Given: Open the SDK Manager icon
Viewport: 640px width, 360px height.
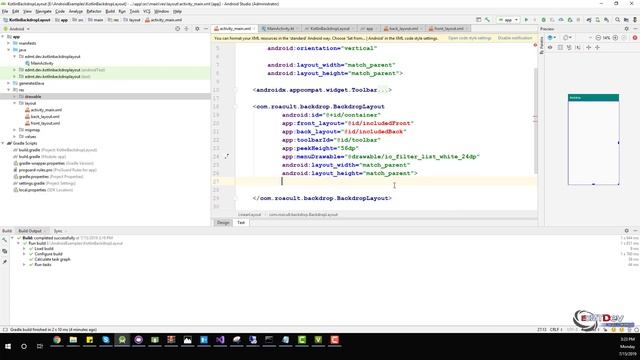Looking at the screenshot, I should pos(607,20).
